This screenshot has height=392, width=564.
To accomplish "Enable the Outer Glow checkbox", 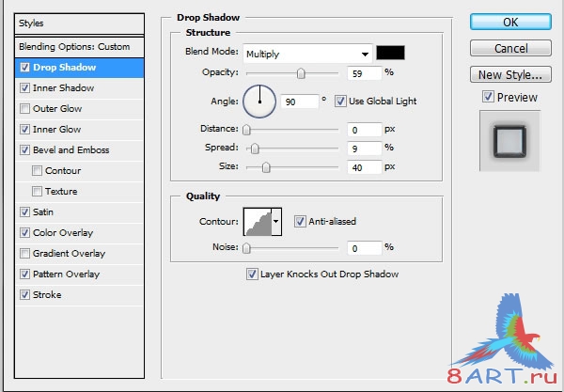I will click(24, 109).
